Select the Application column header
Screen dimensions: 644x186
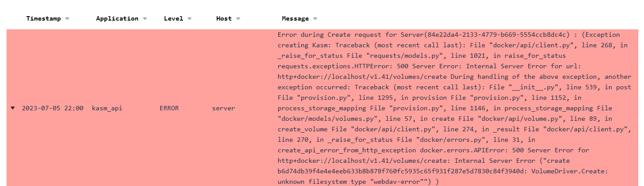point(117,19)
